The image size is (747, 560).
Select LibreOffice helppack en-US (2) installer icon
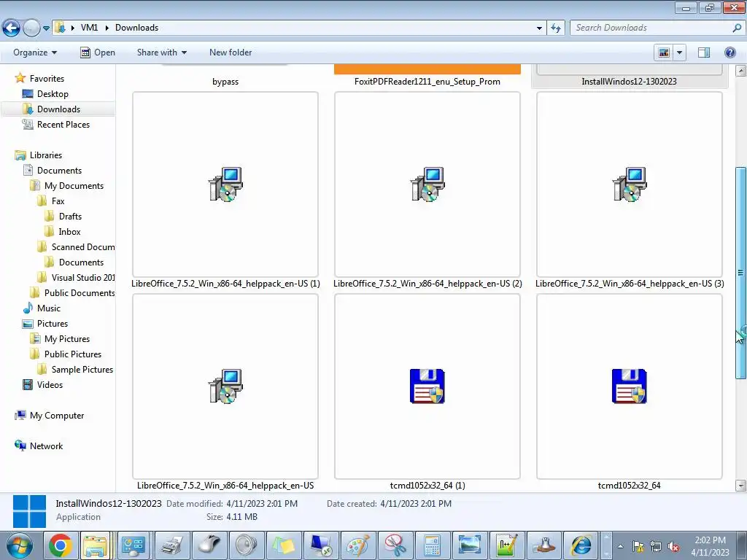click(427, 184)
